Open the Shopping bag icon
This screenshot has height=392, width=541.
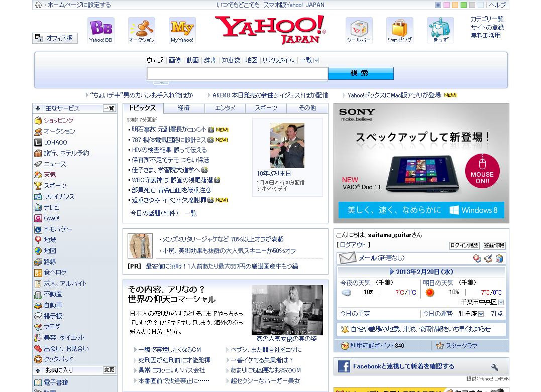pyautogui.click(x=399, y=31)
